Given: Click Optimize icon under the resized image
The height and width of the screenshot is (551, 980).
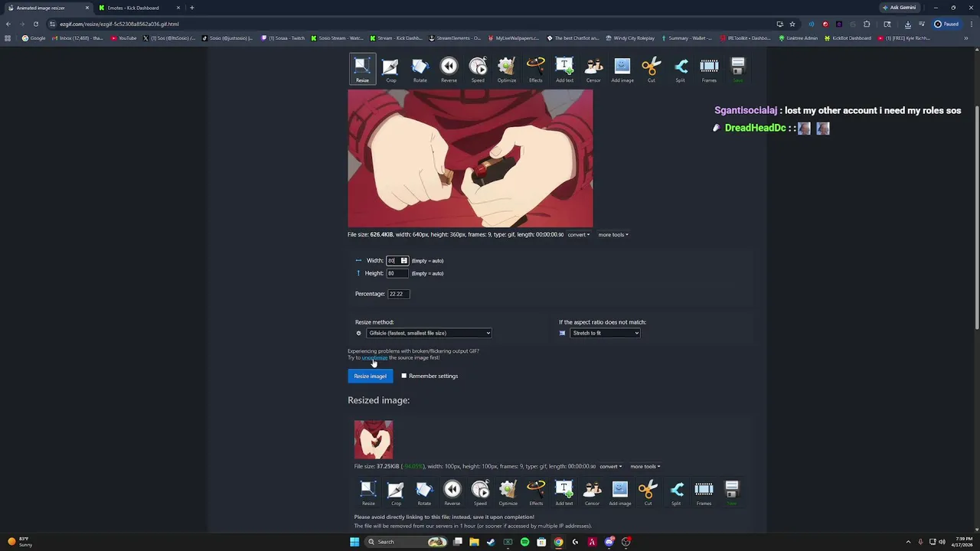Looking at the screenshot, I should point(508,492).
